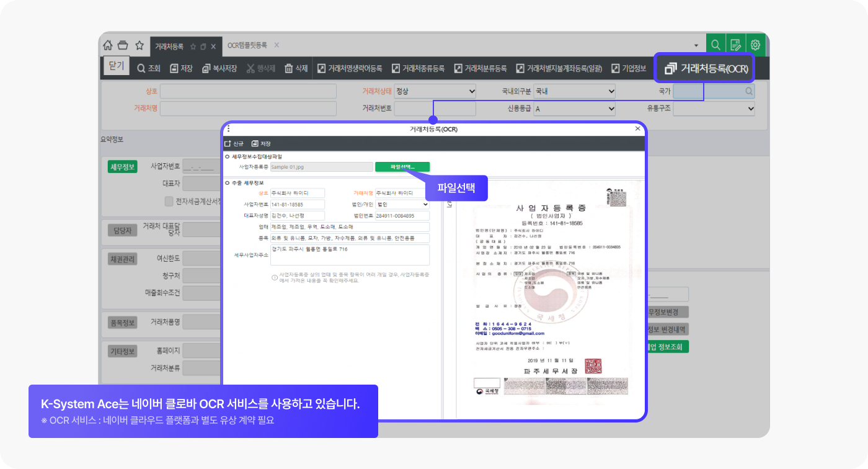Image resolution: width=868 pixels, height=469 pixels.
Task: Open 거래처별지불계좌등록(일괄)
Action: point(559,68)
